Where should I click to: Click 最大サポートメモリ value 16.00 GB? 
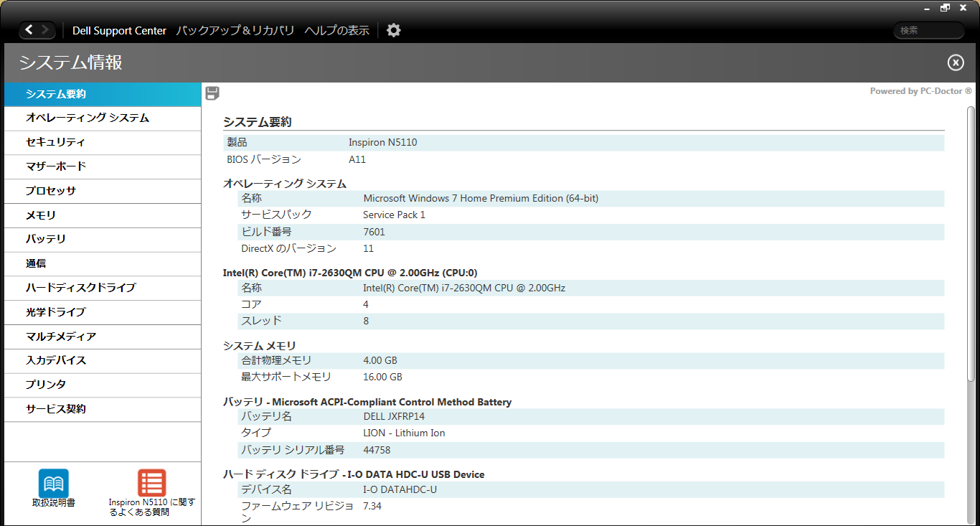click(x=382, y=377)
